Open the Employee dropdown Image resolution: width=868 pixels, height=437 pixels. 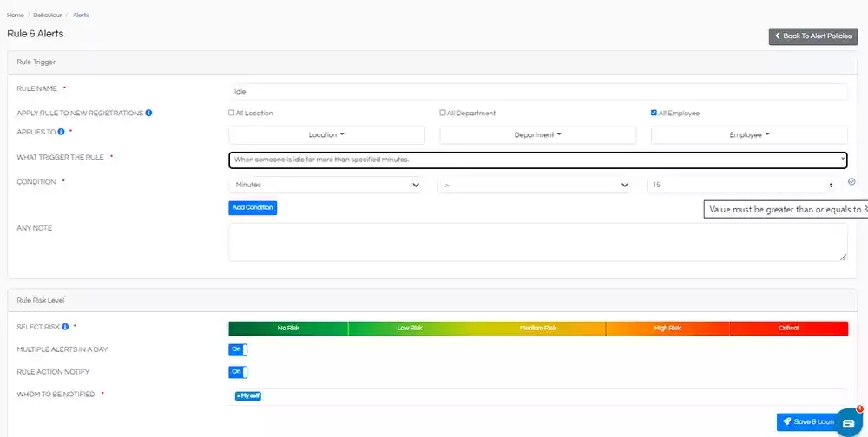click(749, 135)
